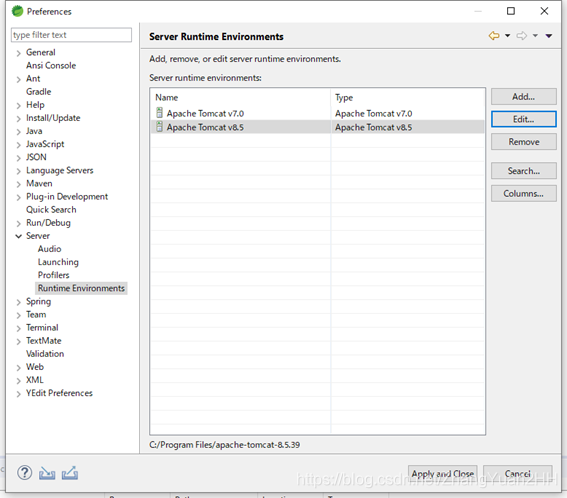Close the Preferences window
The height and width of the screenshot is (498, 567).
[x=544, y=11]
